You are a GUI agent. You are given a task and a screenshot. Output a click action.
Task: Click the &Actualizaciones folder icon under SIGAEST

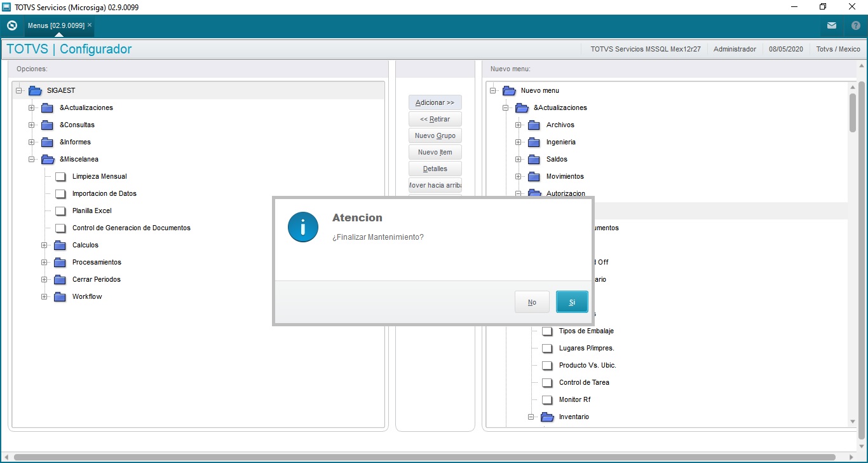(47, 107)
